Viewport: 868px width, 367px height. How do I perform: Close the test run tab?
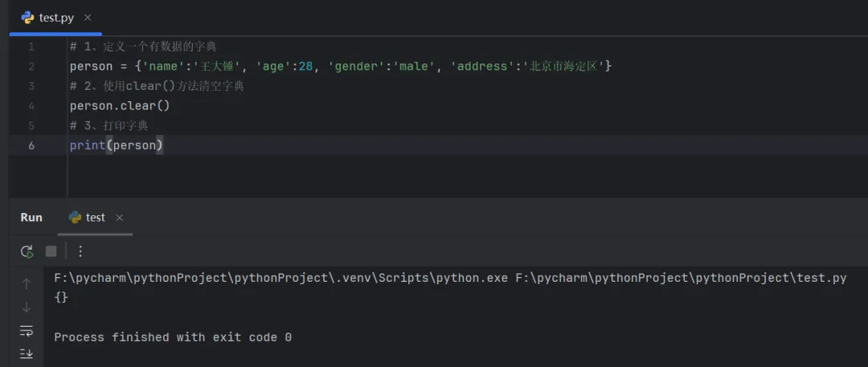tap(120, 218)
